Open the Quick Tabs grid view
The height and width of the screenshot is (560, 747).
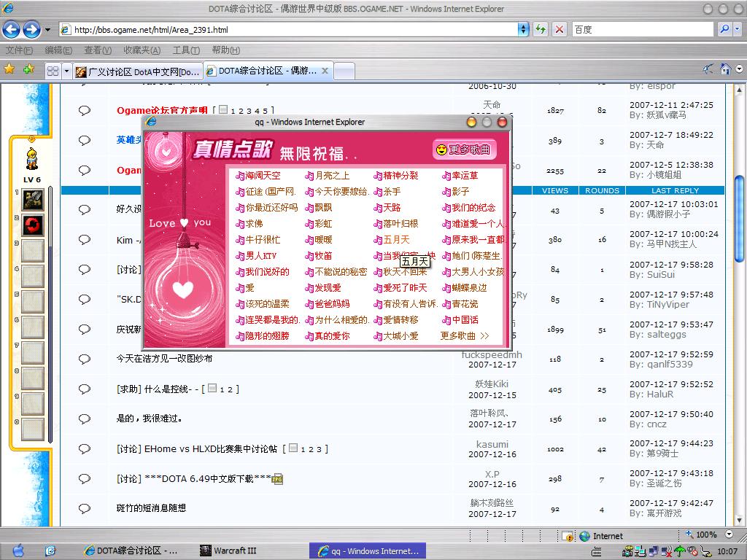click(53, 71)
